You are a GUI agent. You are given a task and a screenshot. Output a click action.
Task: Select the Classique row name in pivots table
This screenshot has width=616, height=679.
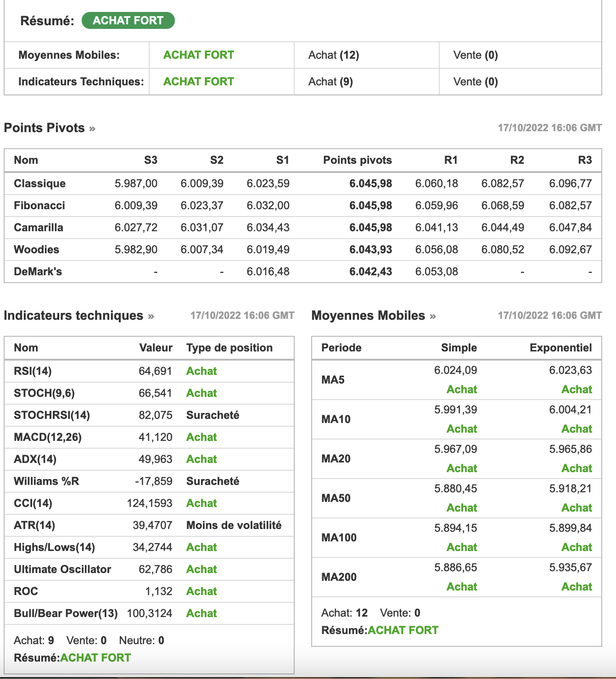(39, 184)
